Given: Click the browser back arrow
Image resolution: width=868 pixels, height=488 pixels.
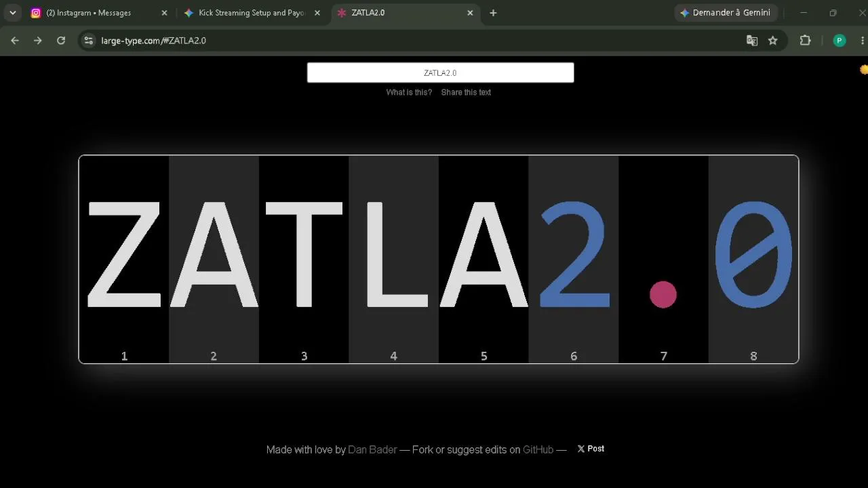Looking at the screenshot, I should click(x=15, y=41).
